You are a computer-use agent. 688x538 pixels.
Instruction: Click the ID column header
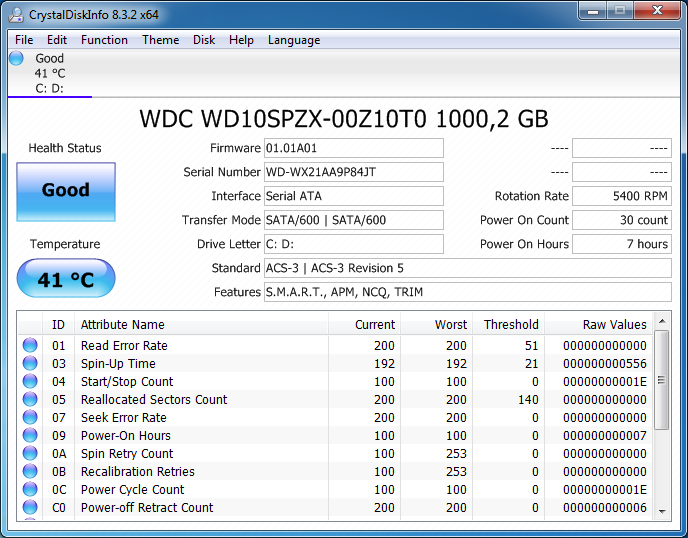pyautogui.click(x=58, y=324)
